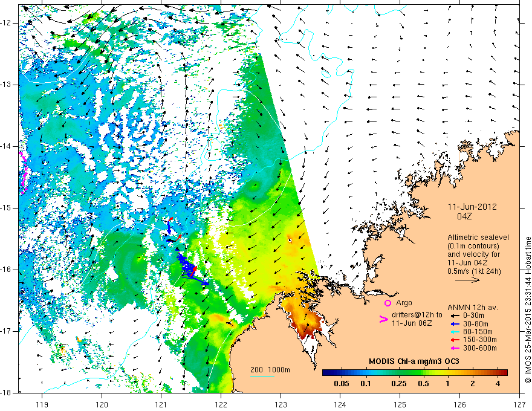
Task: Click the magenta drifter track at the west edge
Action: [24, 173]
